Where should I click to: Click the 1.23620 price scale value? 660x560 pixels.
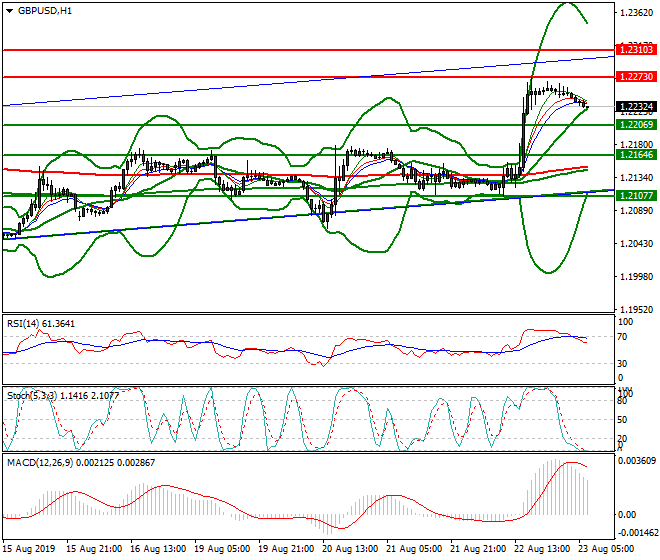pyautogui.click(x=637, y=13)
